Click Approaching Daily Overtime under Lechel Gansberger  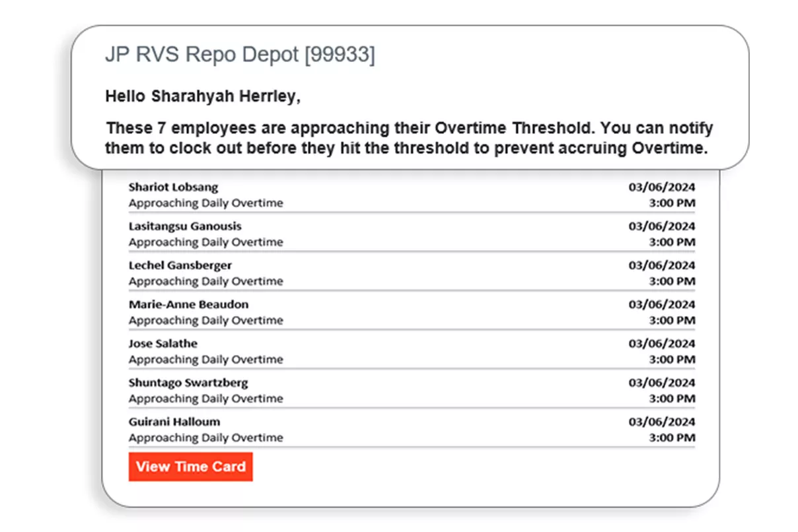pos(205,281)
